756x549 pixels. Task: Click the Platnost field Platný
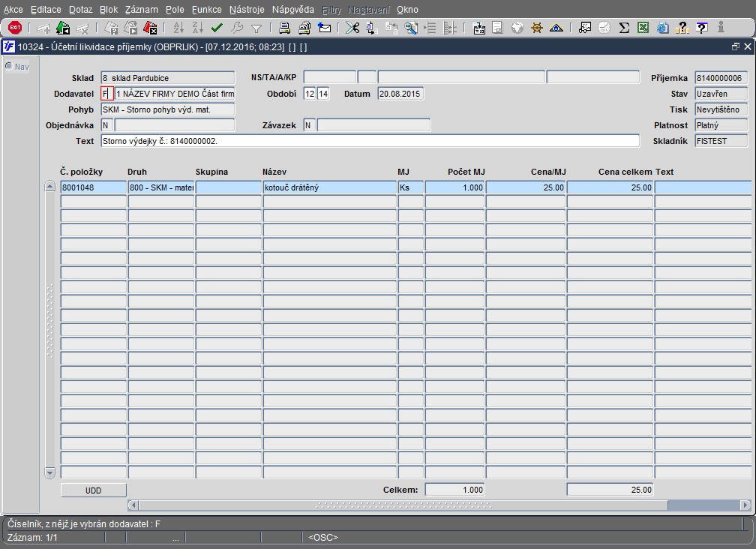click(721, 124)
